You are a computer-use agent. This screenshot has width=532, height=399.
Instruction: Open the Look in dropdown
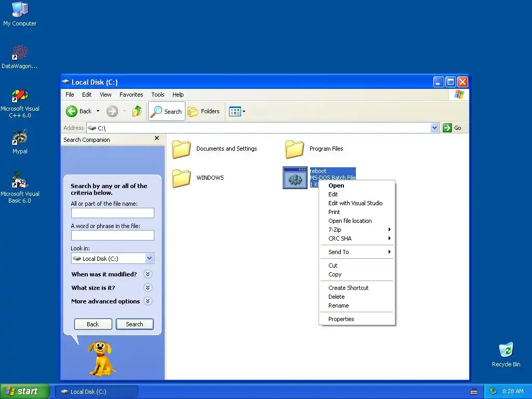coord(149,258)
